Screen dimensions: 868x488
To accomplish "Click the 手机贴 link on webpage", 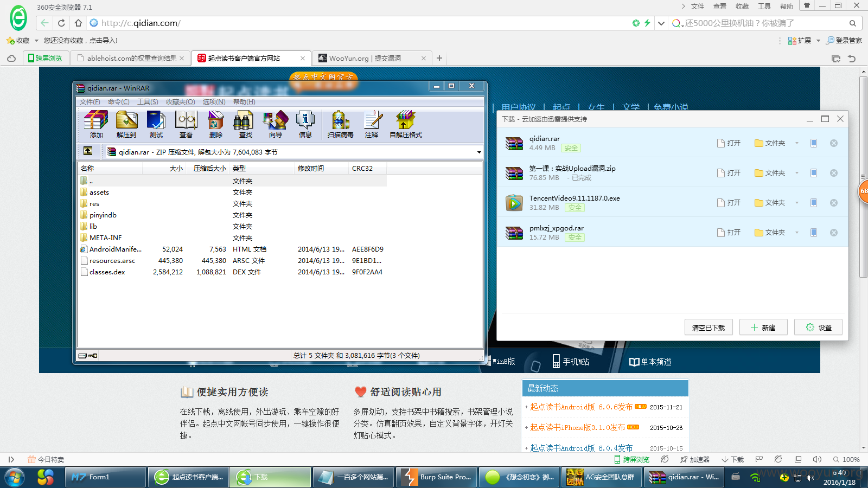I will coord(571,362).
